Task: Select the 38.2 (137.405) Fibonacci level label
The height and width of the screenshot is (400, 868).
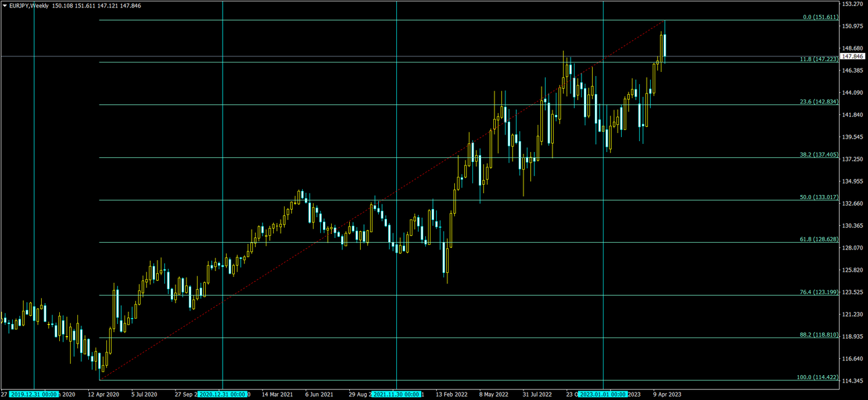Action: [x=819, y=155]
